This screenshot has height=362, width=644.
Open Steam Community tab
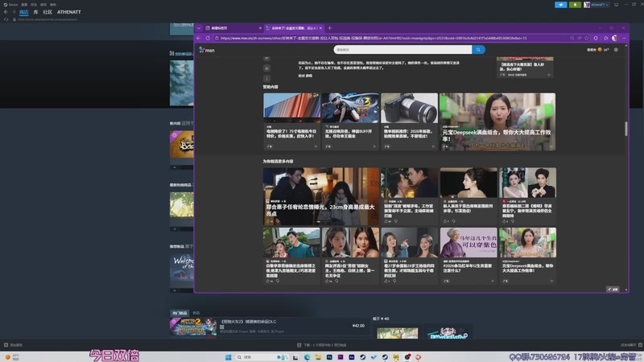click(47, 12)
